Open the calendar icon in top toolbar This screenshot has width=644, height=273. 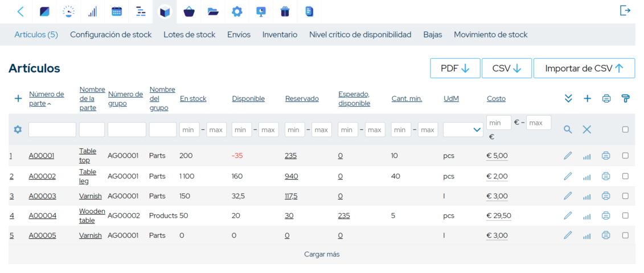[117, 11]
